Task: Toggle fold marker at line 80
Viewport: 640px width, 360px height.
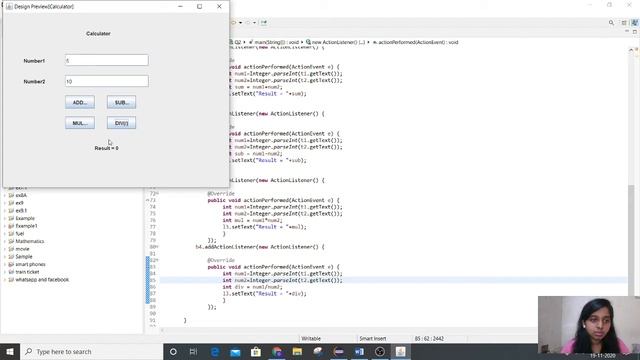Action: 157,247
